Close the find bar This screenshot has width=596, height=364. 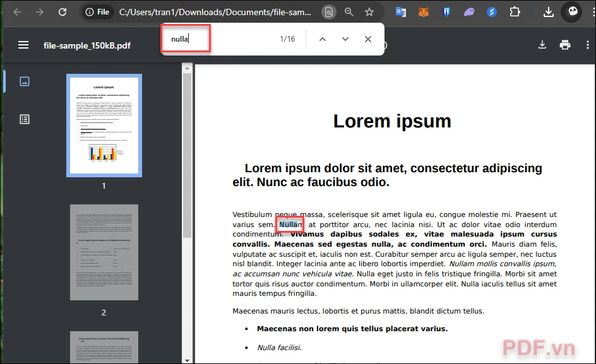(x=368, y=38)
